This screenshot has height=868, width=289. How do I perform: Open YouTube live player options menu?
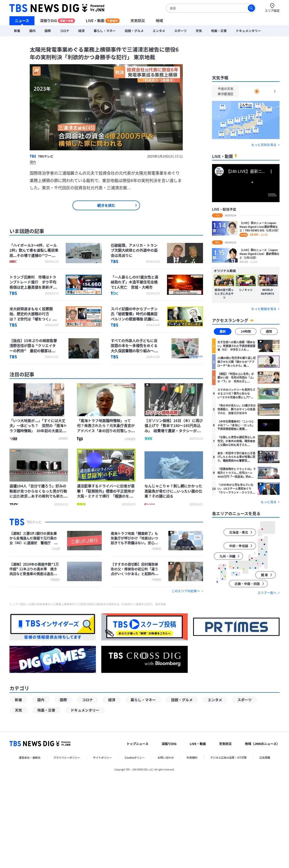(x=271, y=171)
